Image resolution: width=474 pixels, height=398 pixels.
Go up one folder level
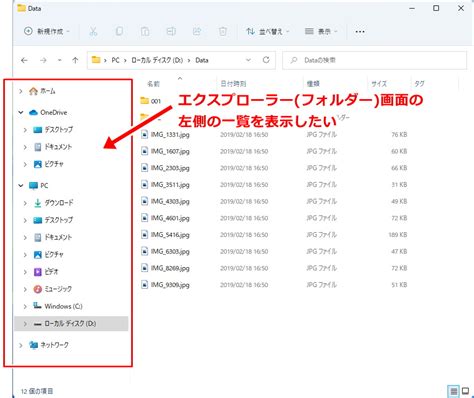click(x=75, y=60)
